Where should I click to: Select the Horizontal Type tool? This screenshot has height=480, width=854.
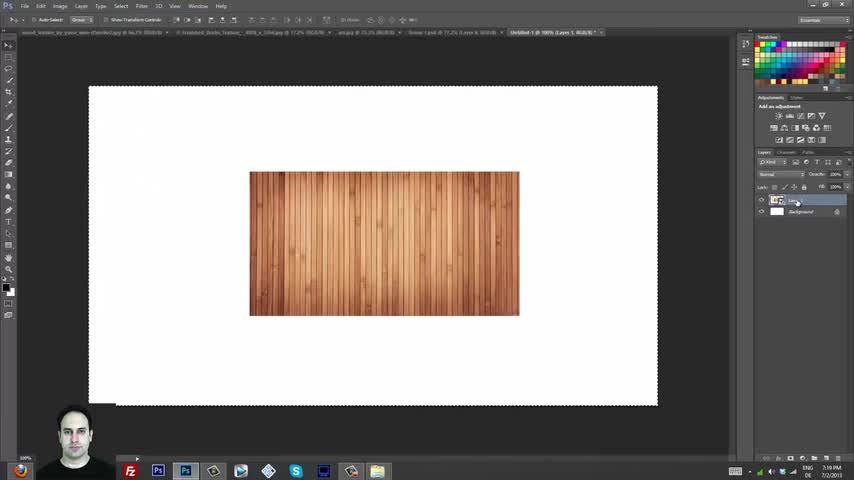pos(8,222)
